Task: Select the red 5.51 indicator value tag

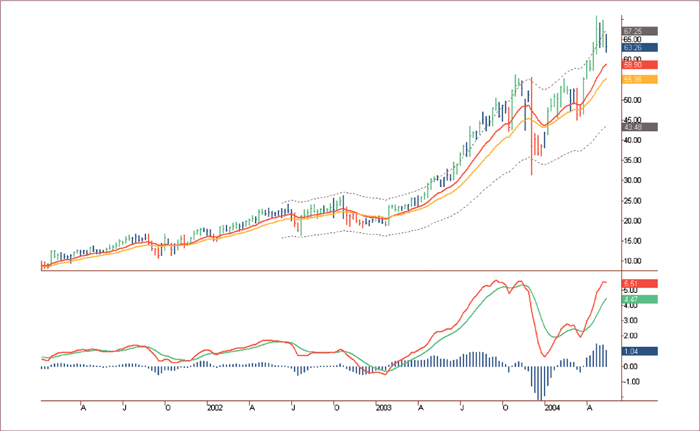Action: 638,284
